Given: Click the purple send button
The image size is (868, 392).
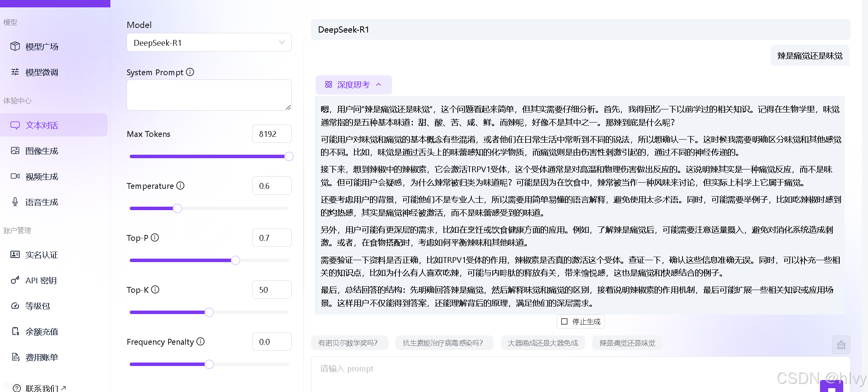Looking at the screenshot, I should pos(832,387).
